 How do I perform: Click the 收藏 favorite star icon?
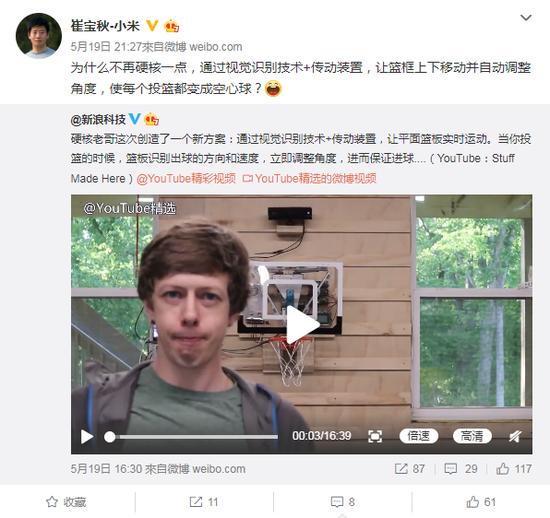52,502
